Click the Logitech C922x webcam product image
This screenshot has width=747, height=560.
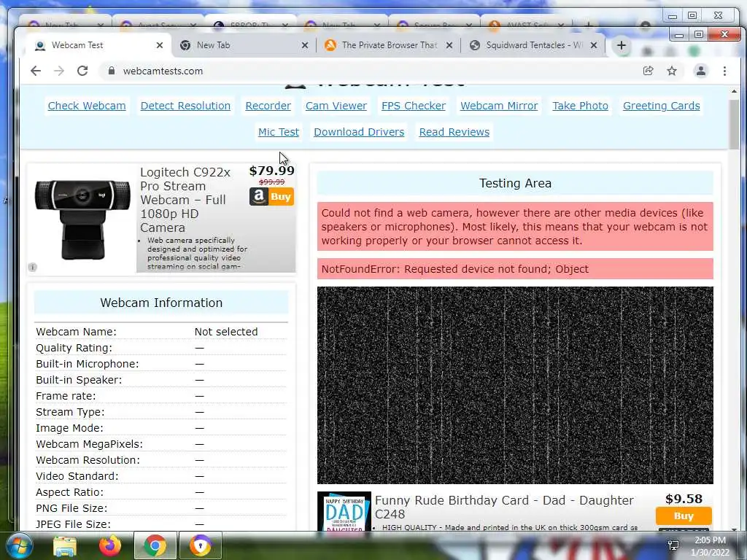[x=82, y=218]
